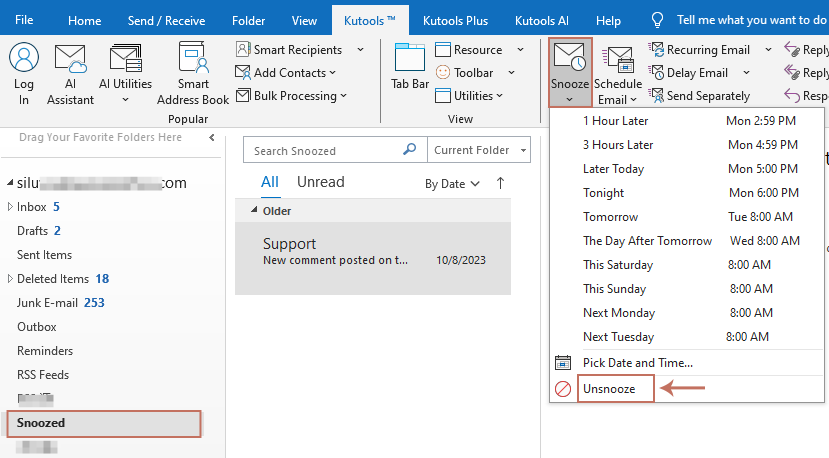Switch to the Folder tab
The width and height of the screenshot is (829, 458).
click(x=248, y=21)
